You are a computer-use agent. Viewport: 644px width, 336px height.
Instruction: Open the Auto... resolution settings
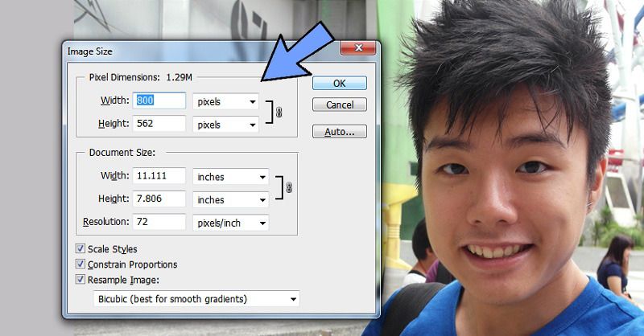[339, 132]
